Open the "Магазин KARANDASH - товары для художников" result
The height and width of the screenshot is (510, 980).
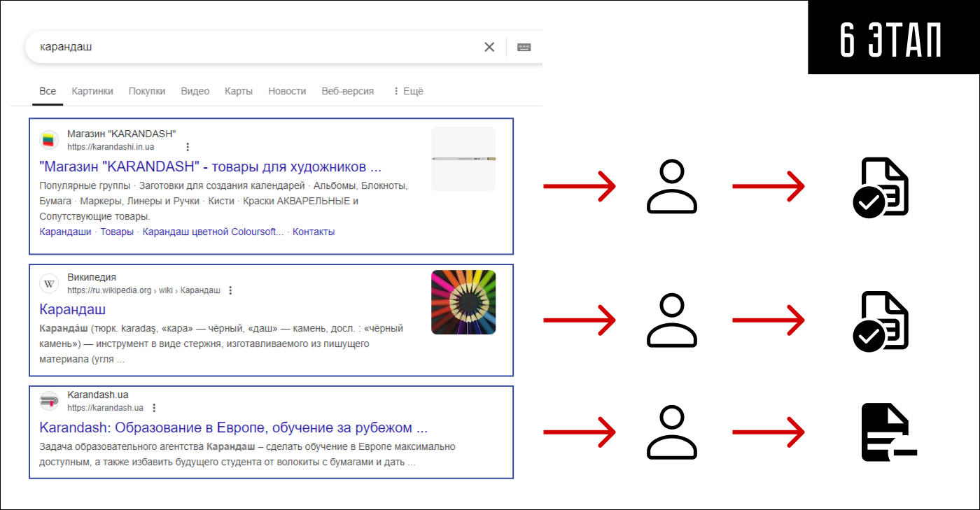pyautogui.click(x=211, y=167)
